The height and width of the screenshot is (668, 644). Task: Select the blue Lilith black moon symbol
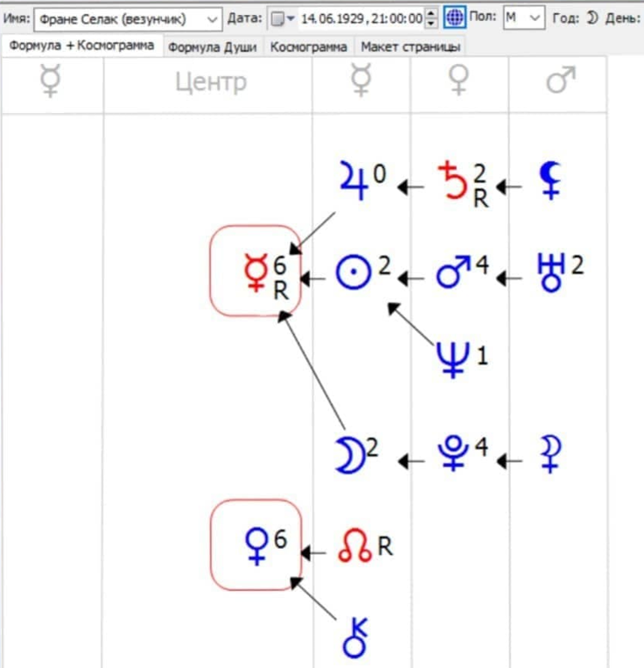(x=550, y=180)
